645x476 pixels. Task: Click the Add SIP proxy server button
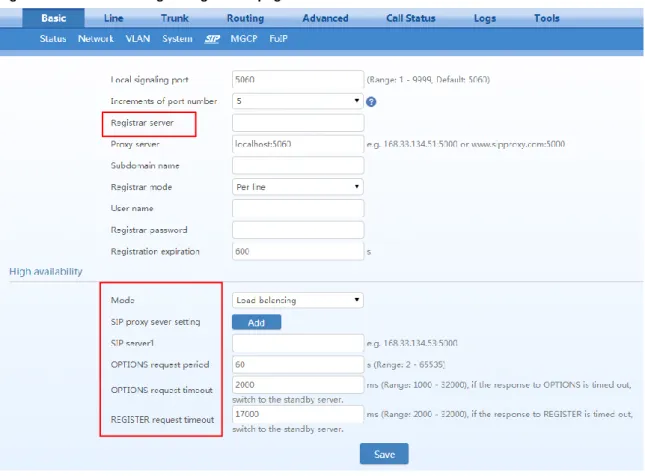(x=256, y=323)
